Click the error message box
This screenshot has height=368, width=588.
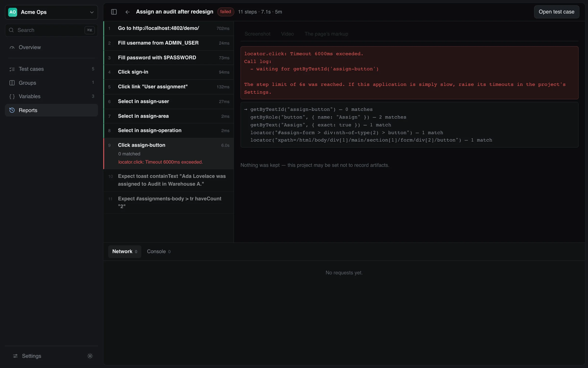click(409, 73)
